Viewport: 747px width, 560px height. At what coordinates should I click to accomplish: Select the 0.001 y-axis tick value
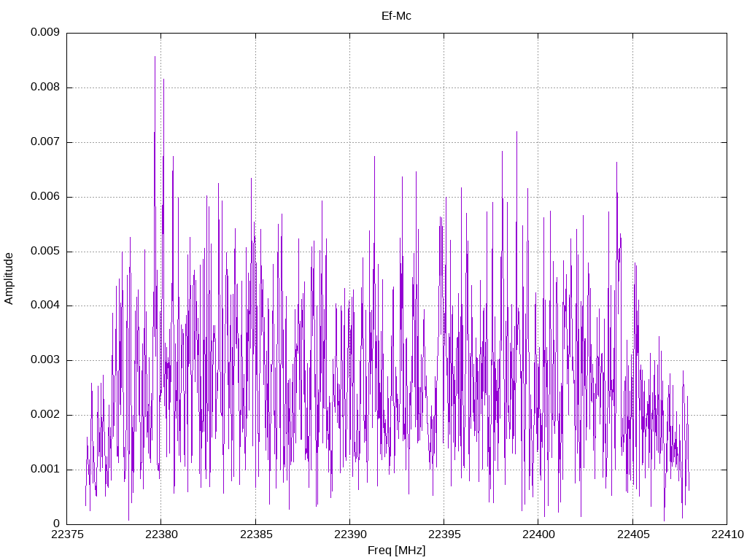click(x=44, y=470)
